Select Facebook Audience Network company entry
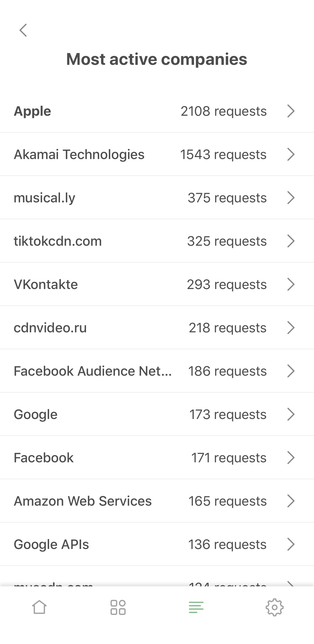The image size is (314, 644). pos(93,371)
